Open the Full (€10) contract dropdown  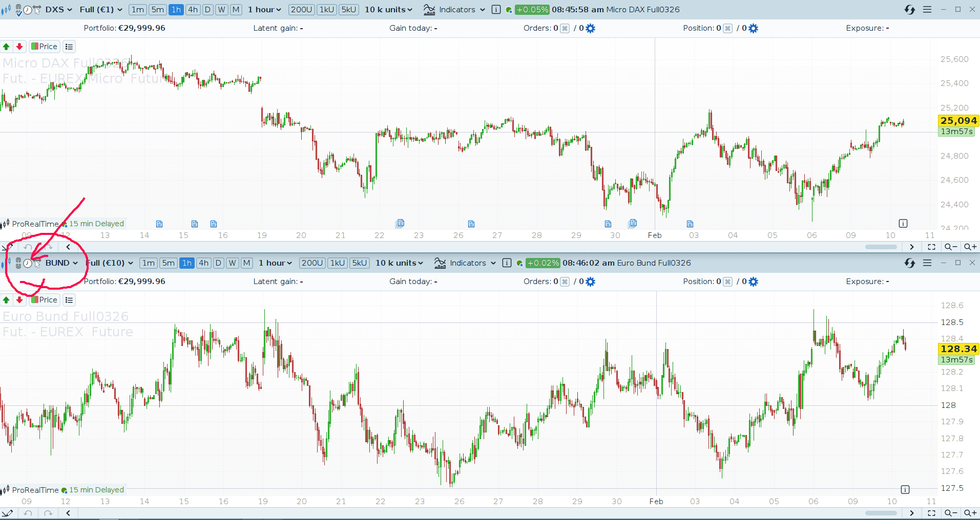(110, 263)
